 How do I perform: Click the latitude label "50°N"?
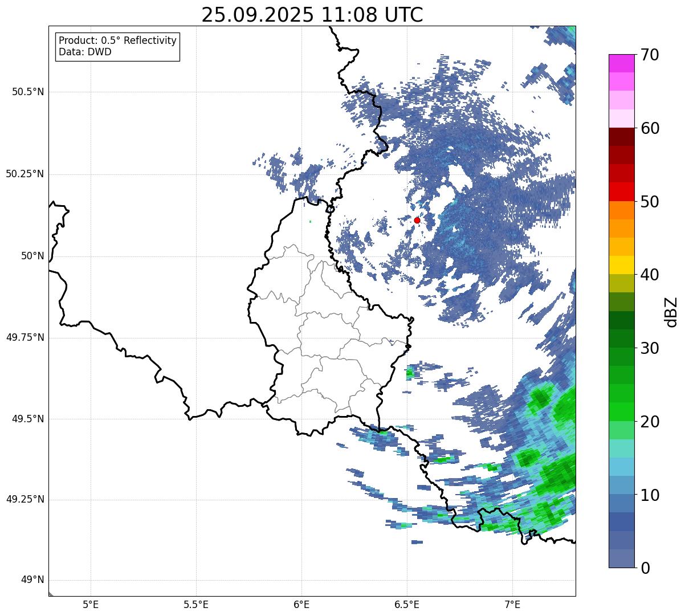pyautogui.click(x=32, y=256)
